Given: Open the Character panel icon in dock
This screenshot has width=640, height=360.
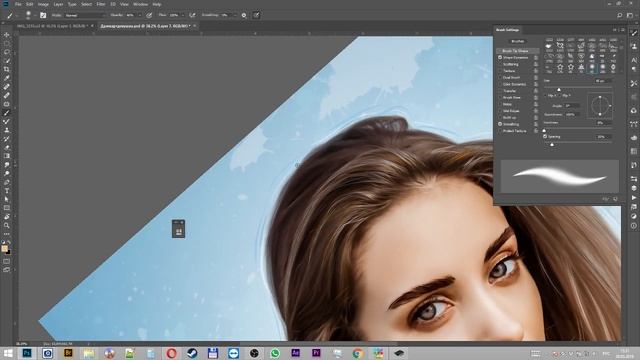Looking at the screenshot, I should (x=633, y=60).
